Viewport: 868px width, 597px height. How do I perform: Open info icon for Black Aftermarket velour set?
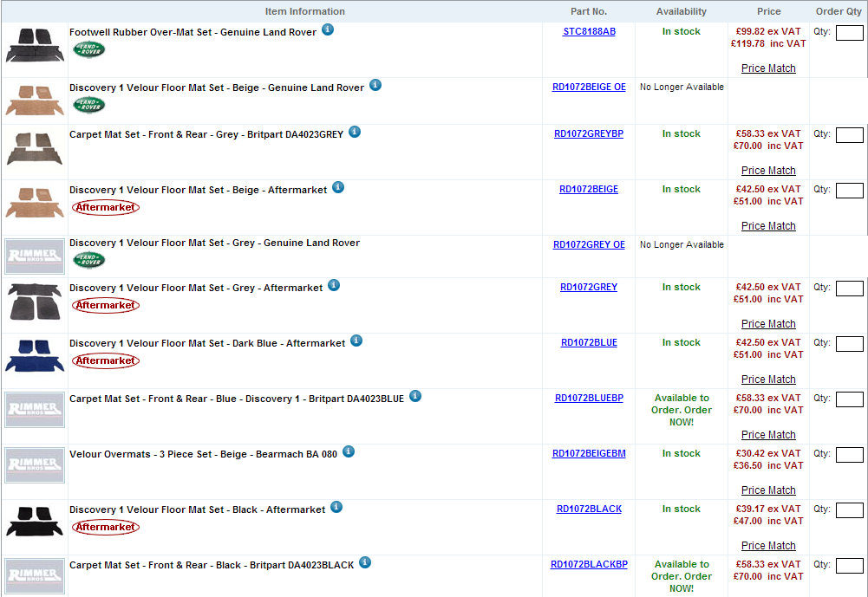tap(336, 507)
